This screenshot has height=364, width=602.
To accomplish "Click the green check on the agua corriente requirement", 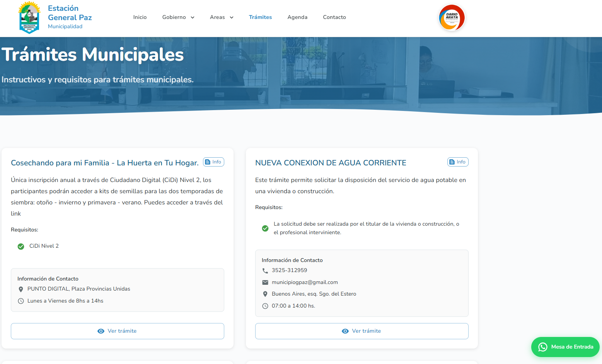I will coord(265,228).
